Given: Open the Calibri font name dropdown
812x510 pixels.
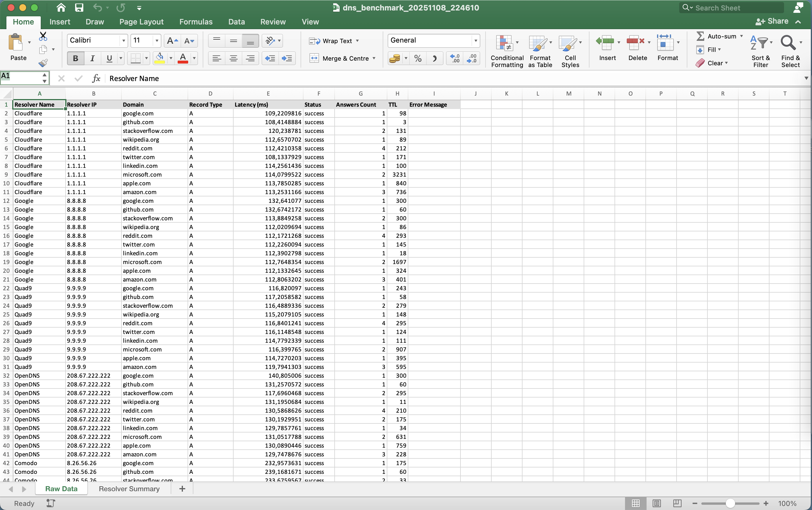Looking at the screenshot, I should [x=124, y=41].
